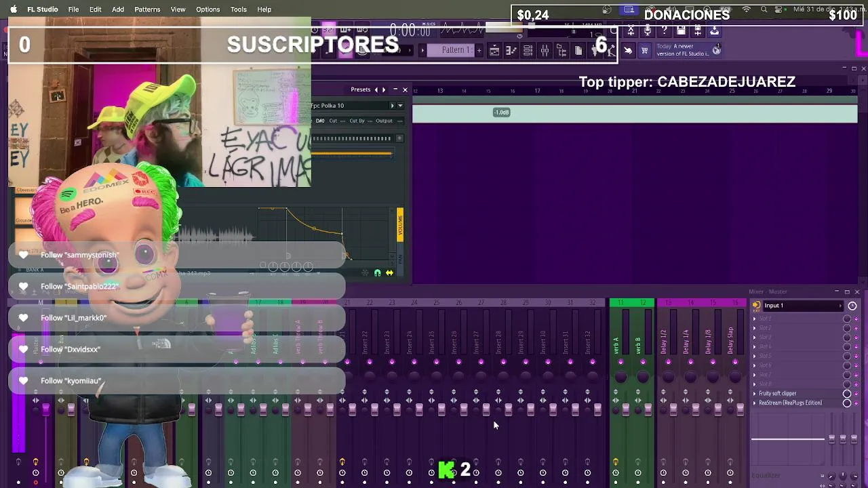Screen dimensions: 868x488
Task: Mute the Delay Slap mixer track
Action: 735,362
